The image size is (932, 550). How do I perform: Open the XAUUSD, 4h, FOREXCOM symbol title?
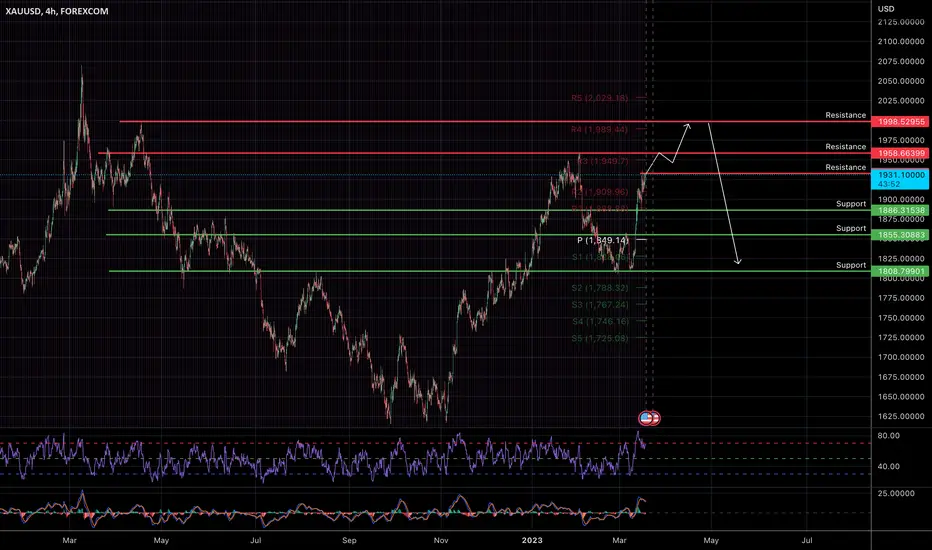click(57, 11)
